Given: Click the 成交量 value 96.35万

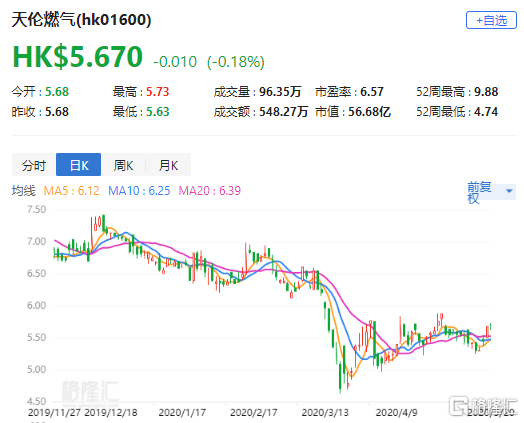Looking at the screenshot, I should coord(280,92).
